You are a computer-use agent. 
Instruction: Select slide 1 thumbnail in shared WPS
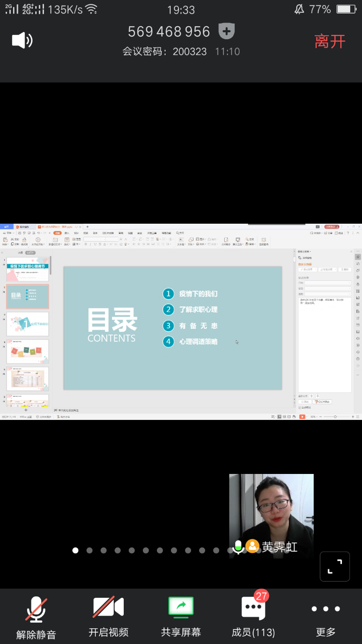[27, 269]
